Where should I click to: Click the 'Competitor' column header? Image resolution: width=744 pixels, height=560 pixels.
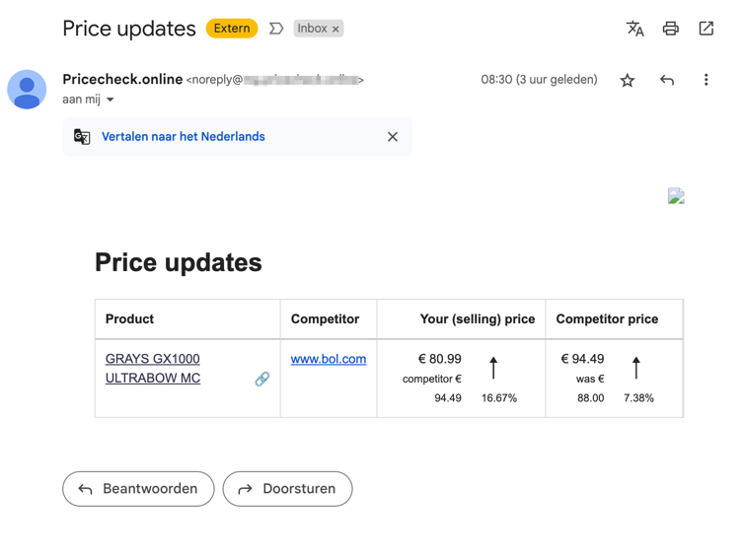[x=325, y=318]
